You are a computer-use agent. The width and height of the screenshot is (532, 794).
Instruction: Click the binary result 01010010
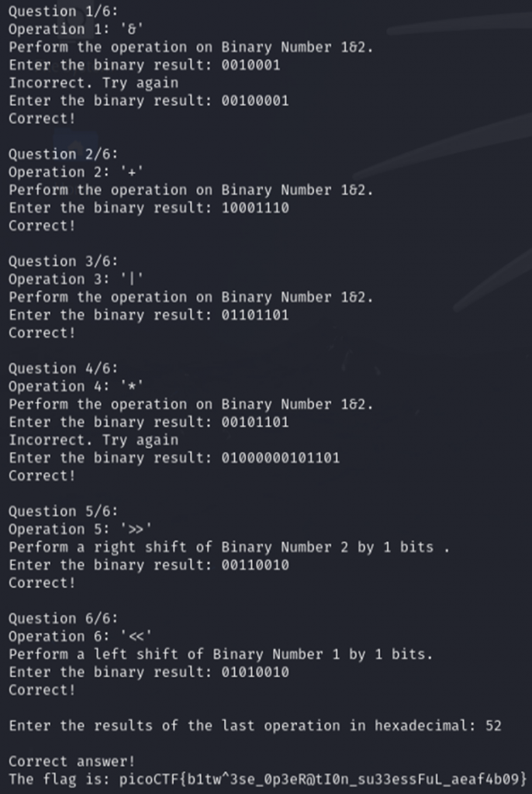click(x=255, y=671)
